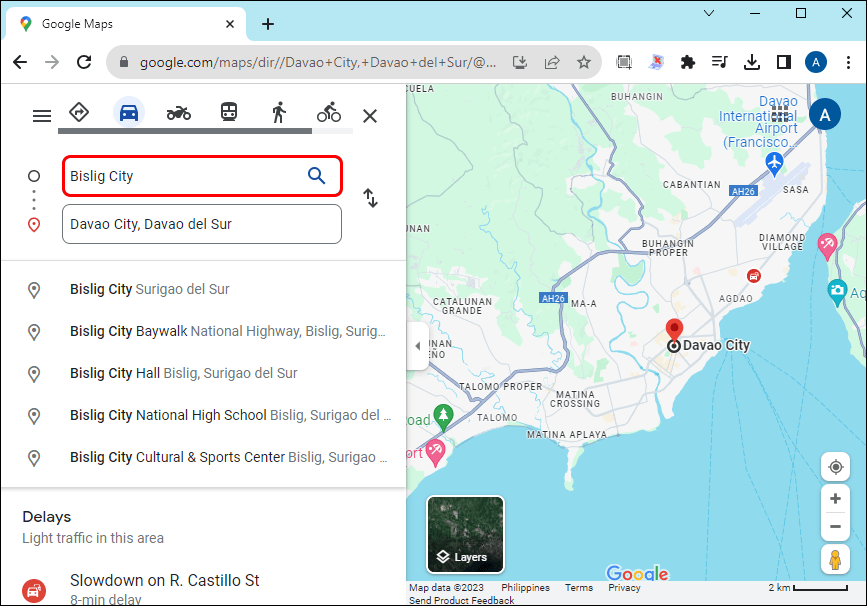Open the Privacy link

point(624,587)
